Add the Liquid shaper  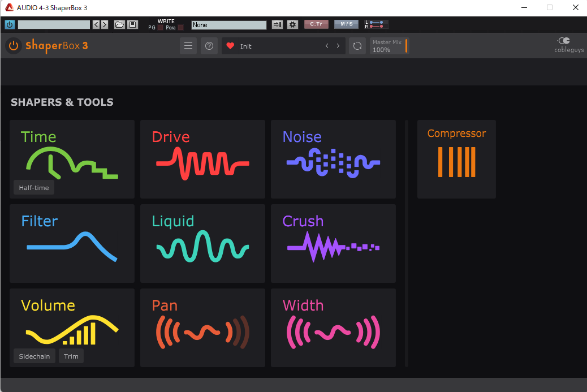point(202,243)
